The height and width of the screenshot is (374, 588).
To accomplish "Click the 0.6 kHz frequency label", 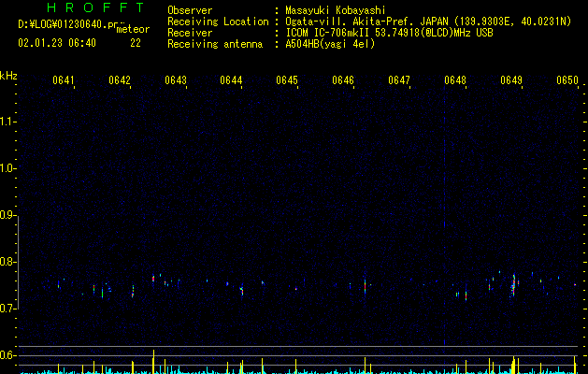I will coord(8,355).
